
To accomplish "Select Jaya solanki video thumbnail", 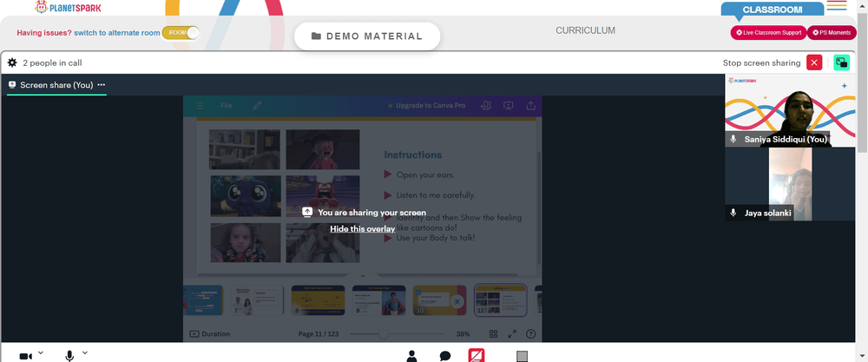I will pyautogui.click(x=790, y=184).
